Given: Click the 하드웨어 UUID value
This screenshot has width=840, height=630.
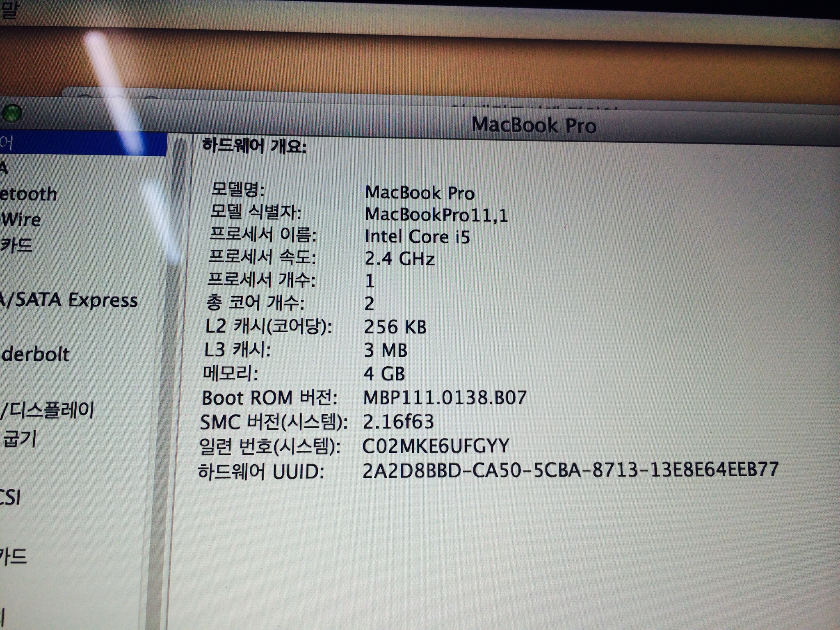Looking at the screenshot, I should (x=570, y=470).
